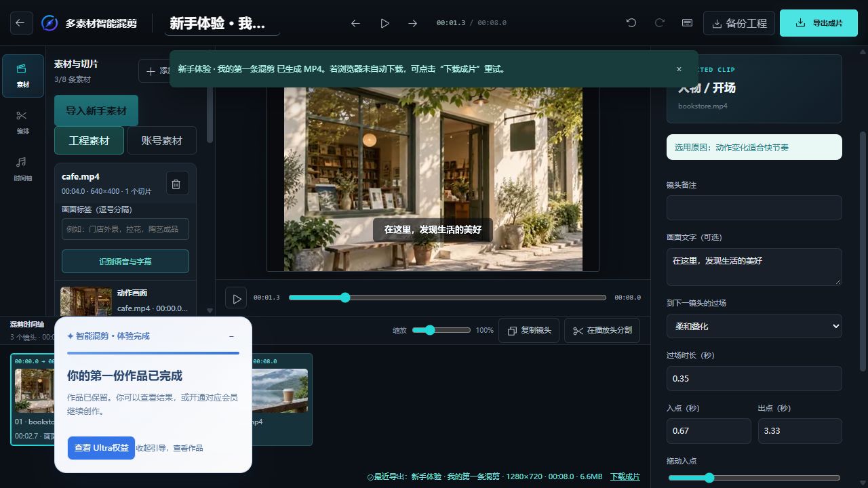Dismiss the MP4 generated notification

(x=679, y=69)
